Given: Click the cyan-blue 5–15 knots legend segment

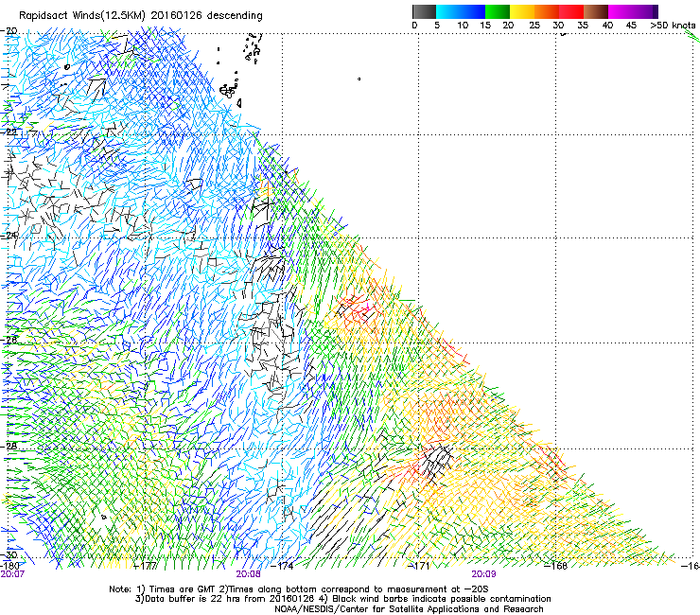Looking at the screenshot, I should (461, 11).
